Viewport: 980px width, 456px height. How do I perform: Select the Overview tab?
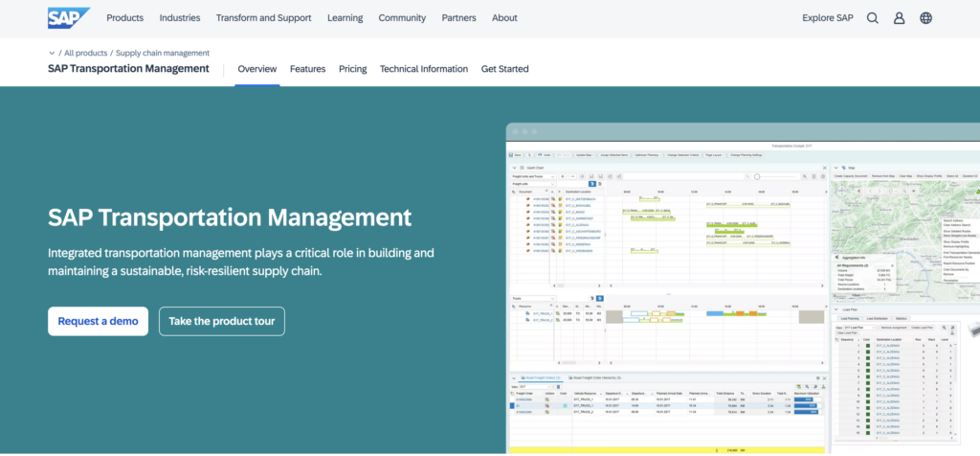coord(256,69)
